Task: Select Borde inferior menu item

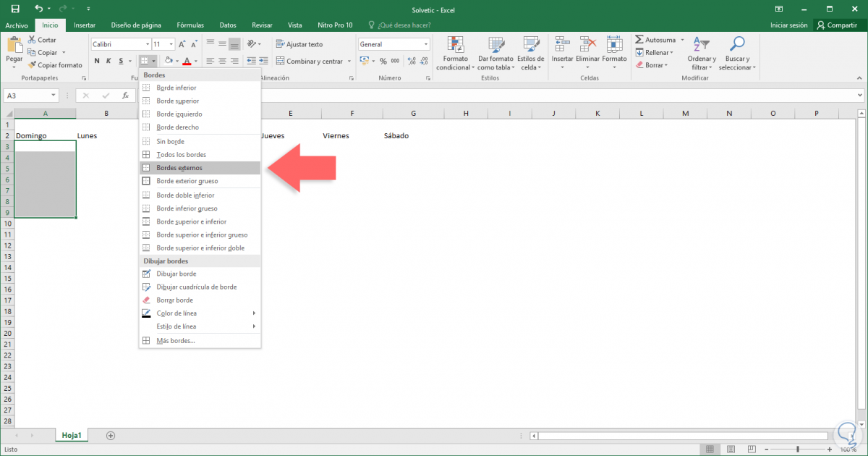Action: 200,88
